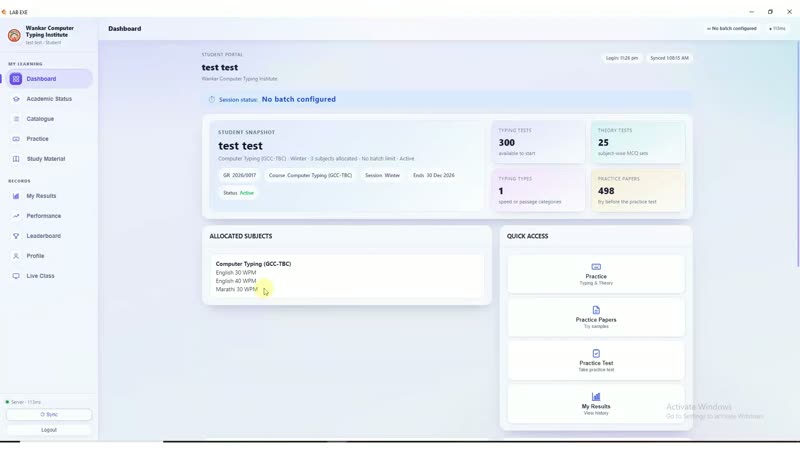Screen dimensions: 800x450
Task: Click 'Marathi 30 WPM' subject line
Action: pyautogui.click(x=237, y=289)
